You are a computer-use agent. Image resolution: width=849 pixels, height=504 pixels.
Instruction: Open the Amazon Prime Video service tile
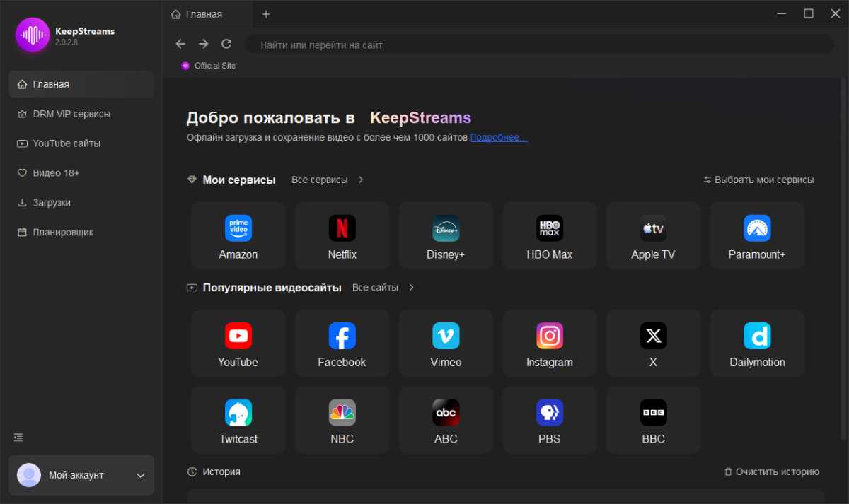(238, 235)
